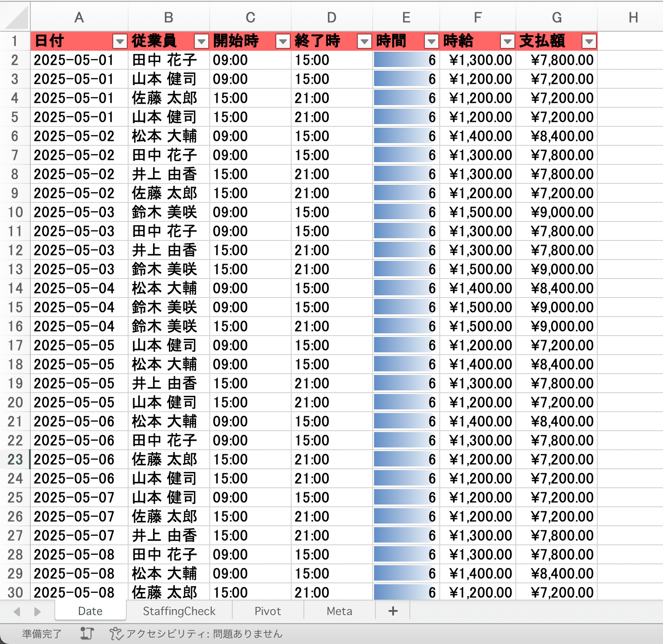Select column A header
The height and width of the screenshot is (644, 663).
coord(79,17)
